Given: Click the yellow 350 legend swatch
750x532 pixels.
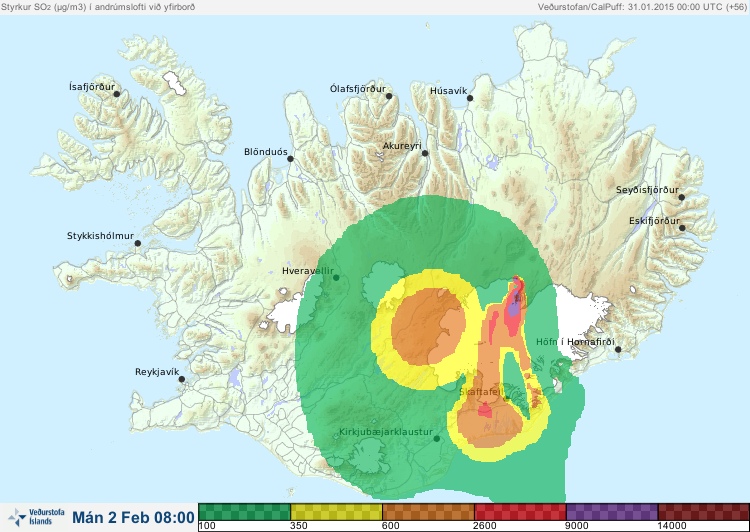Looking at the screenshot, I should click(336, 512).
